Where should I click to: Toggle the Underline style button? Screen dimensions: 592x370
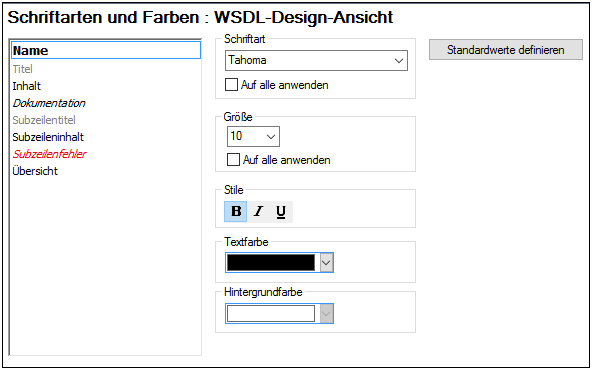(x=281, y=211)
